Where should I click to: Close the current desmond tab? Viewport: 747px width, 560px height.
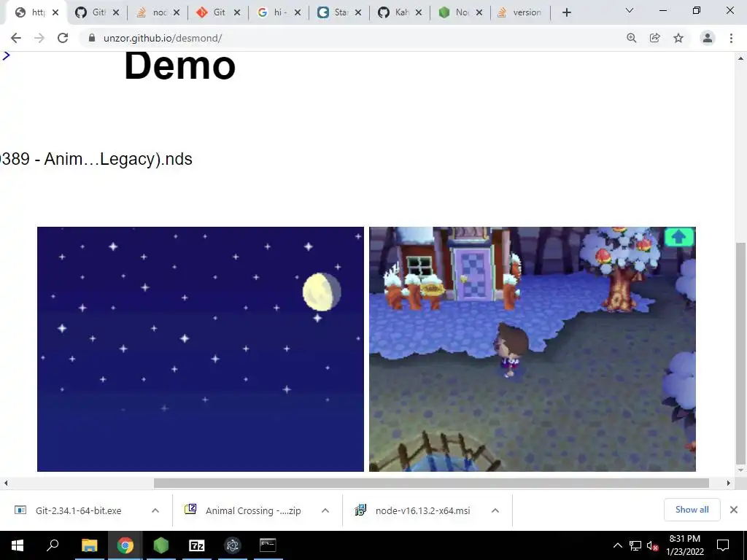pyautogui.click(x=55, y=12)
